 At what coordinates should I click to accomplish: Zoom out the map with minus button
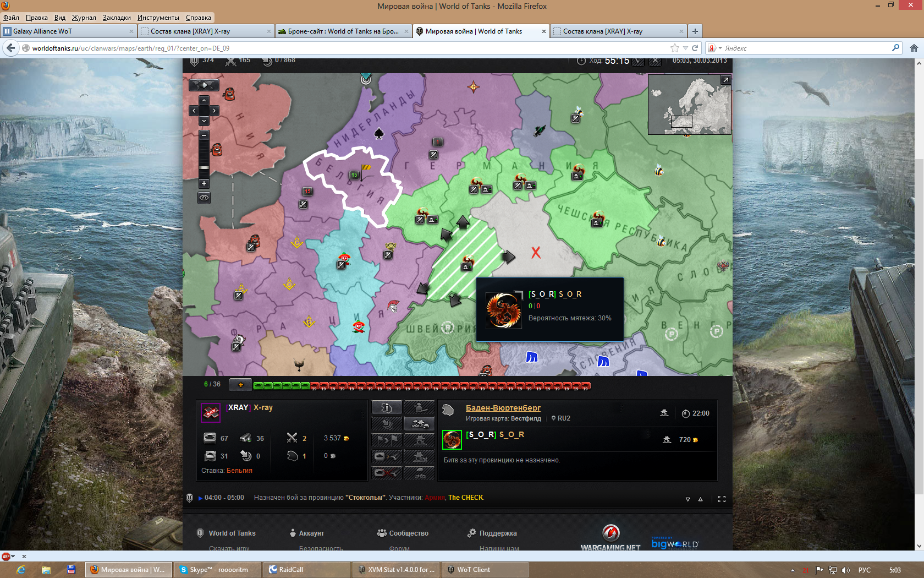click(204, 135)
